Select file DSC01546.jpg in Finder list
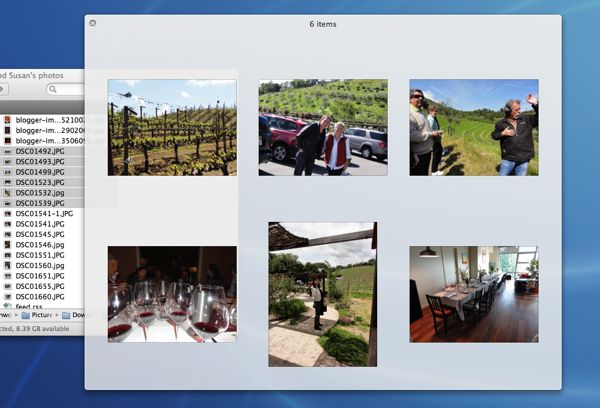This screenshot has width=600, height=408. point(40,245)
